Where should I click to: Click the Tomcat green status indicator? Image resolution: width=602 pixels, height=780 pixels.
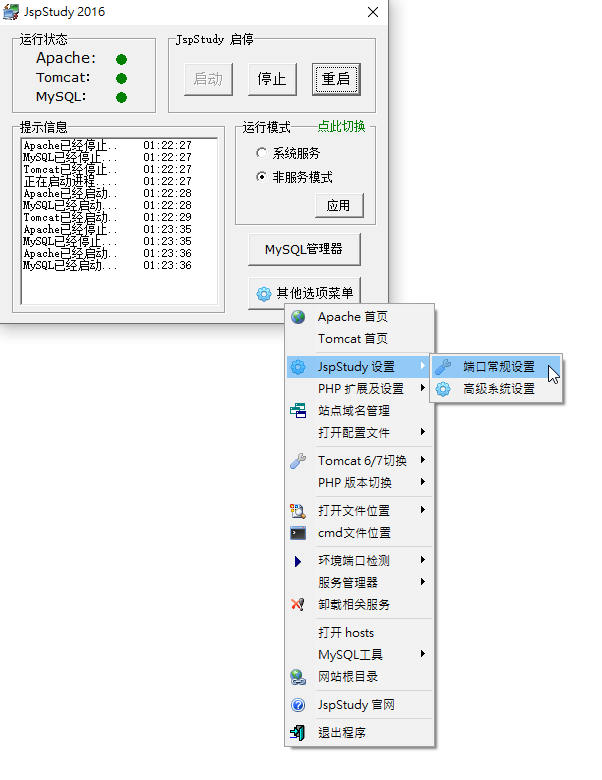pos(121,79)
